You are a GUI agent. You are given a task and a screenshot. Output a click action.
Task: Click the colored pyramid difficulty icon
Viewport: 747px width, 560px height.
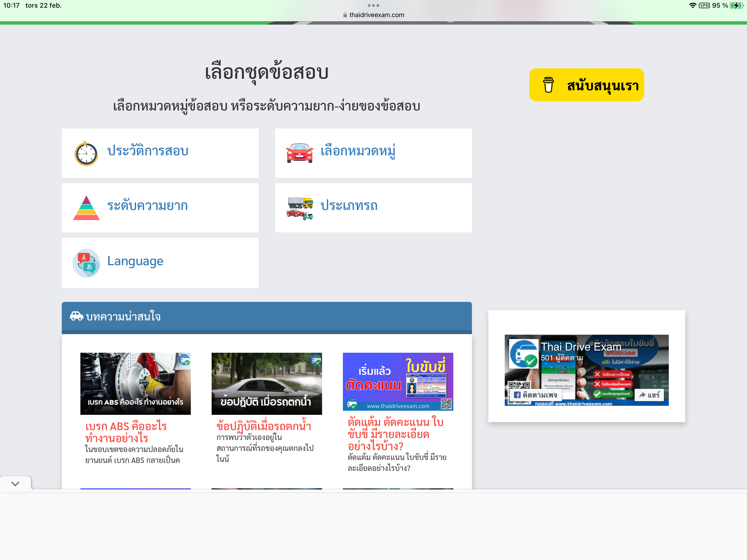tap(86, 208)
